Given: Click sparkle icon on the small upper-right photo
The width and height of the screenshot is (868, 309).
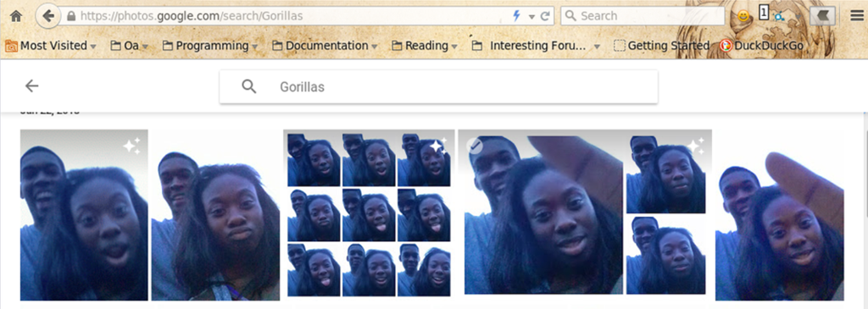Looking at the screenshot, I should [x=695, y=146].
